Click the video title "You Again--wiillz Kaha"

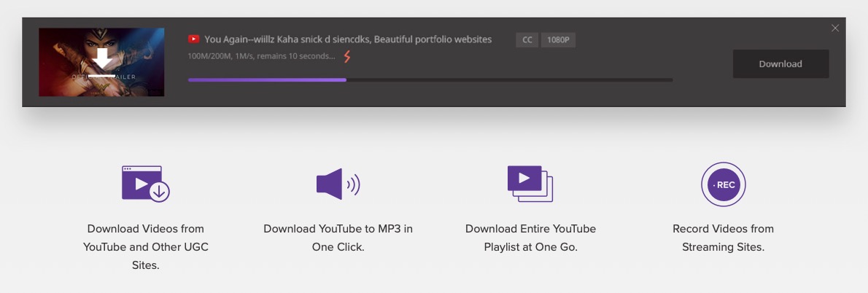[348, 39]
